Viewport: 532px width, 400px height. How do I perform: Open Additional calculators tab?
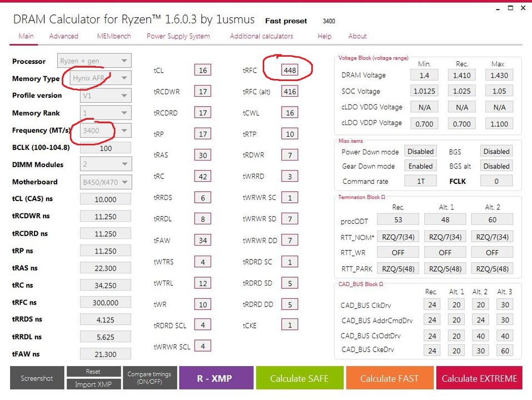(x=261, y=36)
